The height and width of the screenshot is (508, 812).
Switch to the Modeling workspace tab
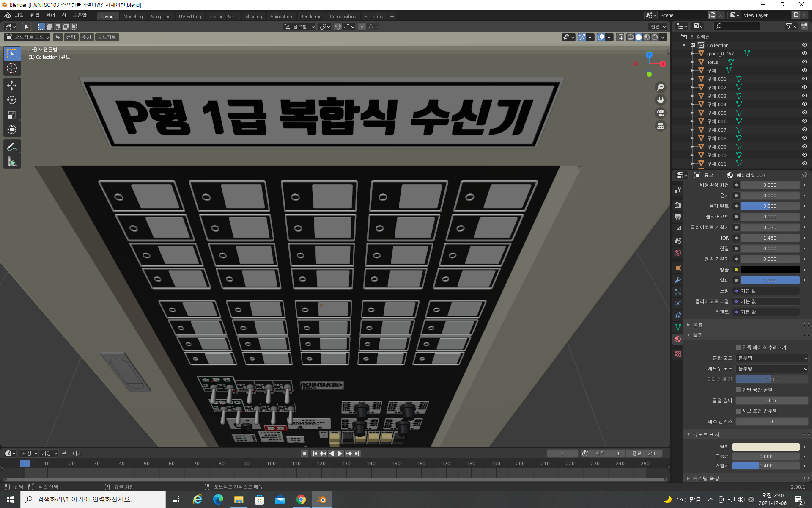[x=133, y=17]
